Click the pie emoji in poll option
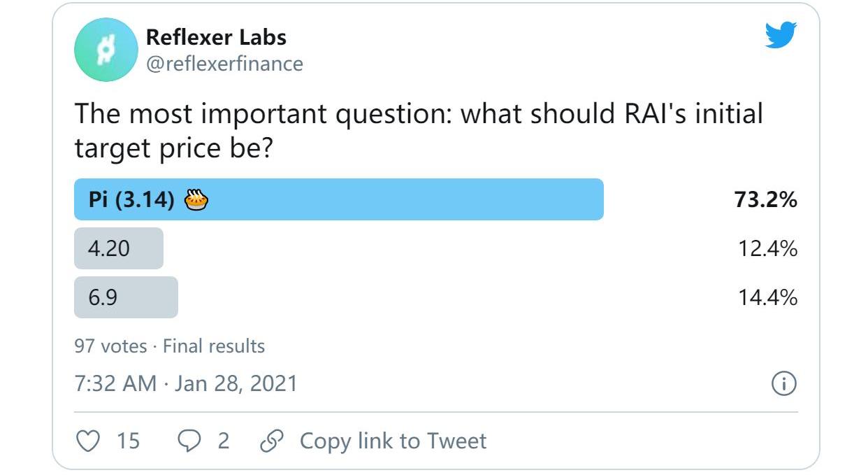This screenshot has width=868, height=475. point(196,200)
